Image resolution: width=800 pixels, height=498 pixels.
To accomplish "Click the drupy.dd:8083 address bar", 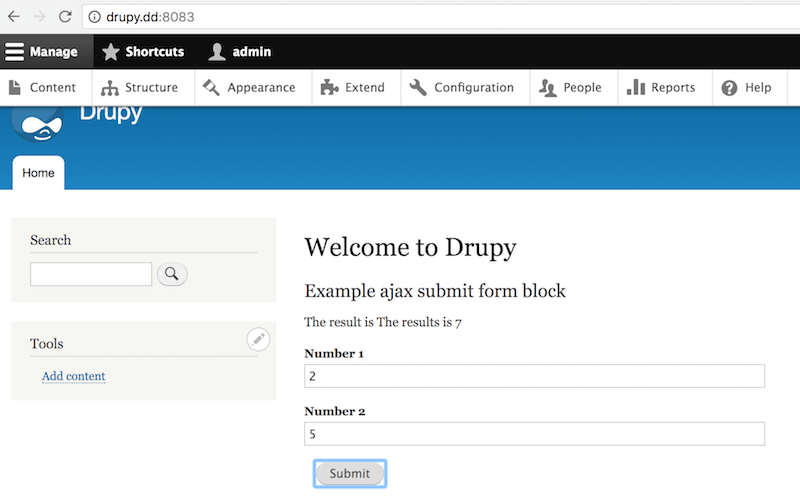I will coord(441,17).
